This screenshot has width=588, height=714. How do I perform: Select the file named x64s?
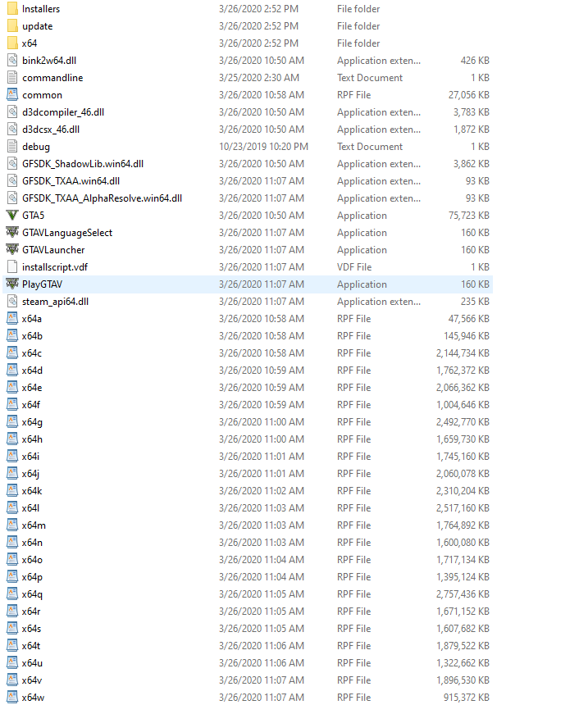tap(31, 629)
